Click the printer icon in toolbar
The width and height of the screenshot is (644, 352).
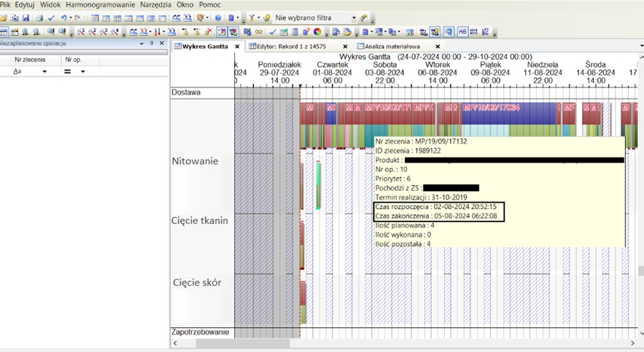click(39, 18)
